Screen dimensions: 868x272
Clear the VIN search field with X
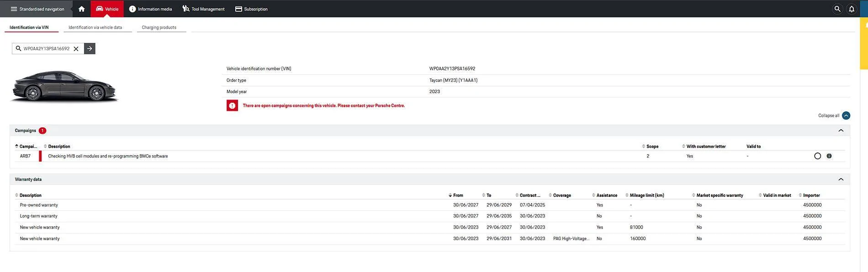tap(76, 48)
